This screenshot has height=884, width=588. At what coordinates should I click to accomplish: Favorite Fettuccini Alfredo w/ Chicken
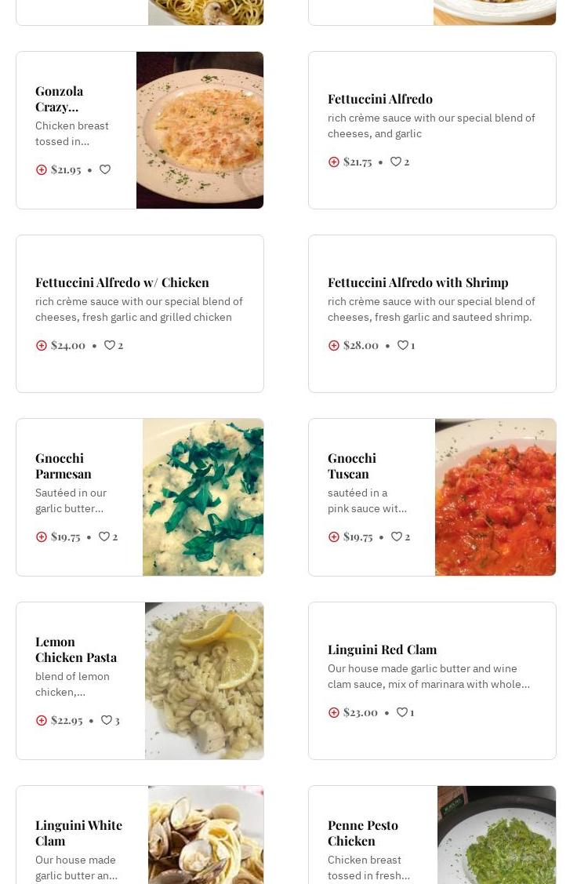(x=110, y=345)
